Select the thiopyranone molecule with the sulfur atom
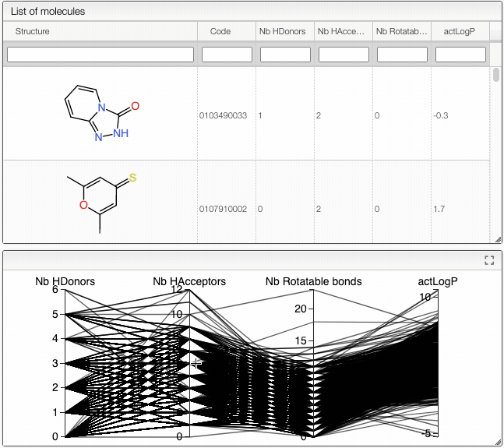 tap(101, 199)
